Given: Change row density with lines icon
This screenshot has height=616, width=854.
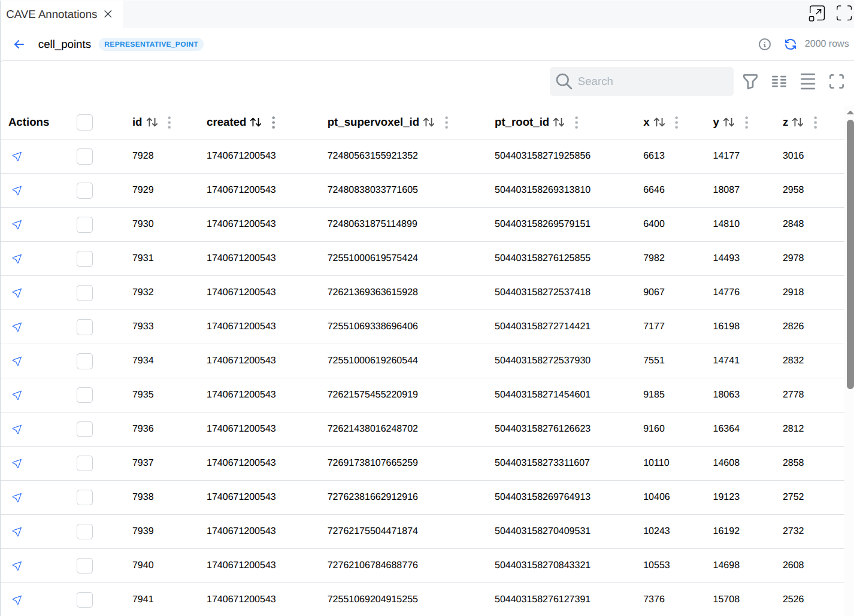Looking at the screenshot, I should pos(808,81).
